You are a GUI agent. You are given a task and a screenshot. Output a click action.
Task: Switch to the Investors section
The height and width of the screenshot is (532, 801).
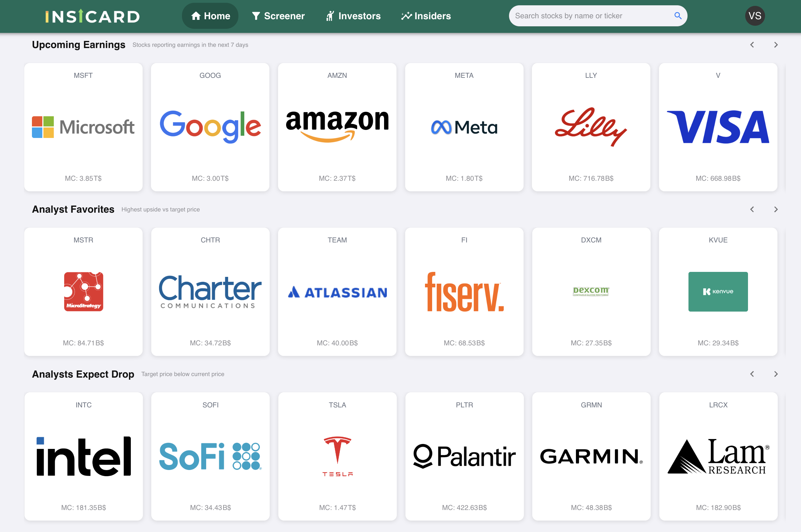pyautogui.click(x=353, y=16)
